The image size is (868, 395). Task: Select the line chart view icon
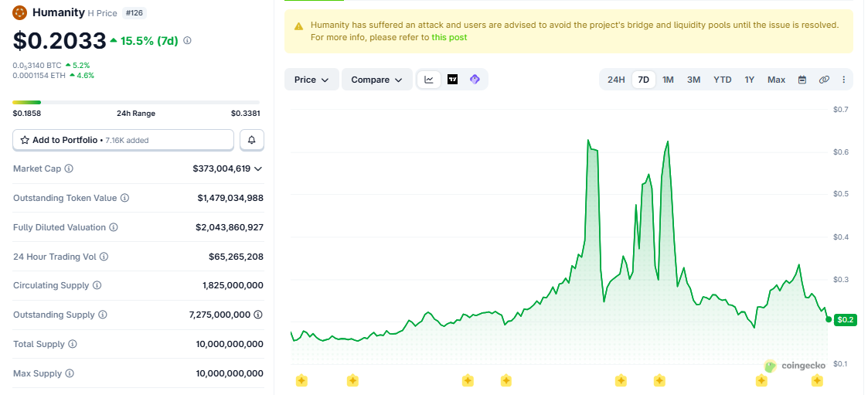429,80
